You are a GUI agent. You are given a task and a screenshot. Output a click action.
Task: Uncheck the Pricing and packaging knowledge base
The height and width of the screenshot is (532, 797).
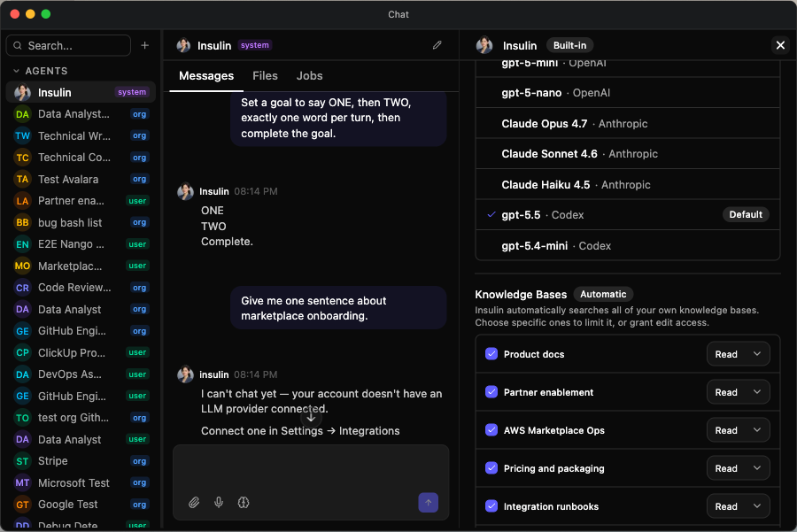point(491,468)
